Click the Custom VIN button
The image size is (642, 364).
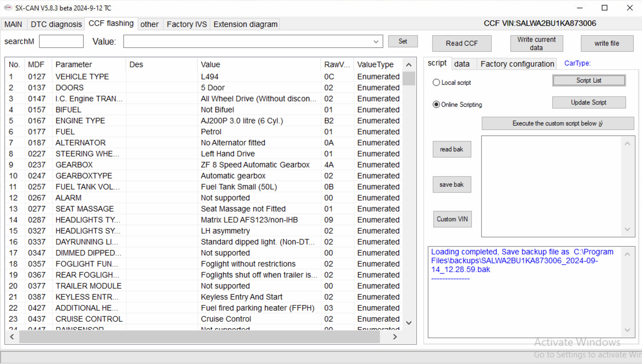click(452, 219)
